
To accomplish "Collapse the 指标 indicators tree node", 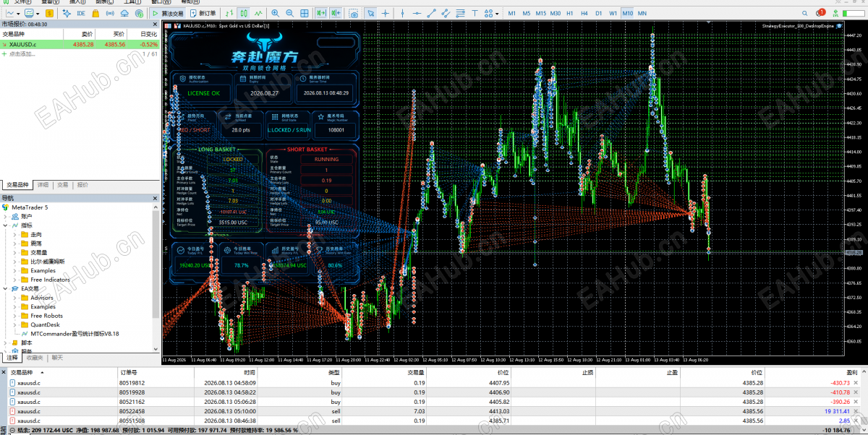I will click(x=5, y=225).
